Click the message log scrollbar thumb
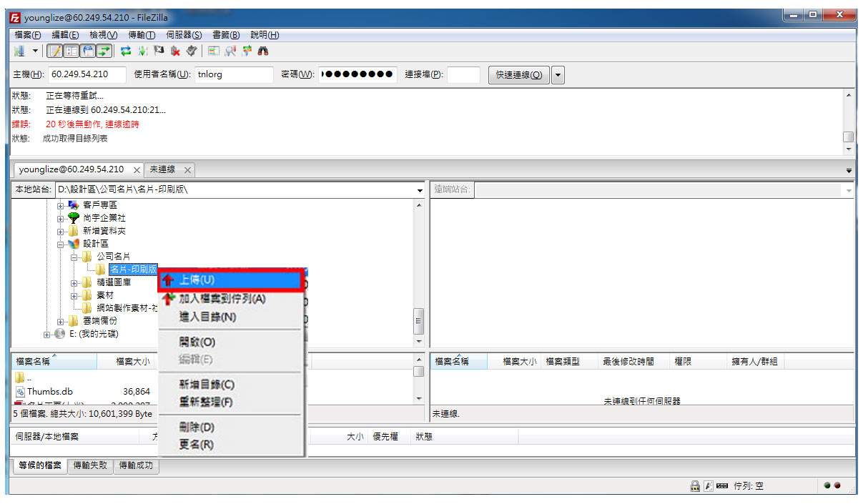 click(849, 137)
